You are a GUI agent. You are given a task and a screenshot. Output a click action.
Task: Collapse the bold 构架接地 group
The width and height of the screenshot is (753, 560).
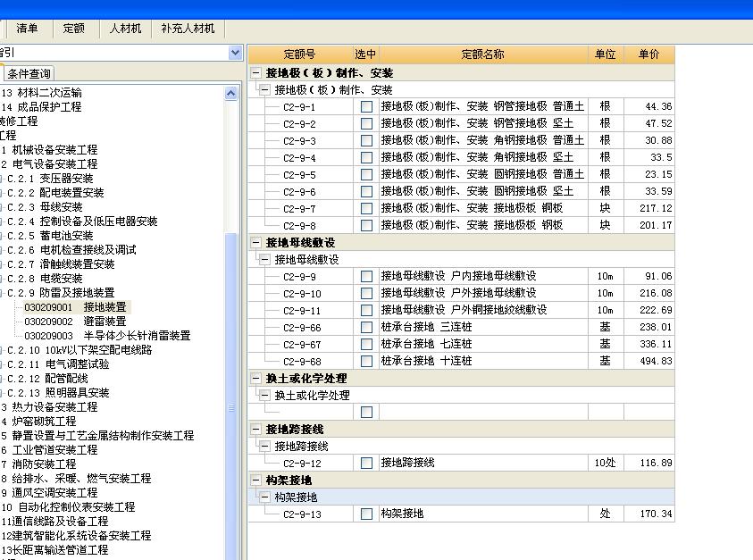(x=256, y=481)
